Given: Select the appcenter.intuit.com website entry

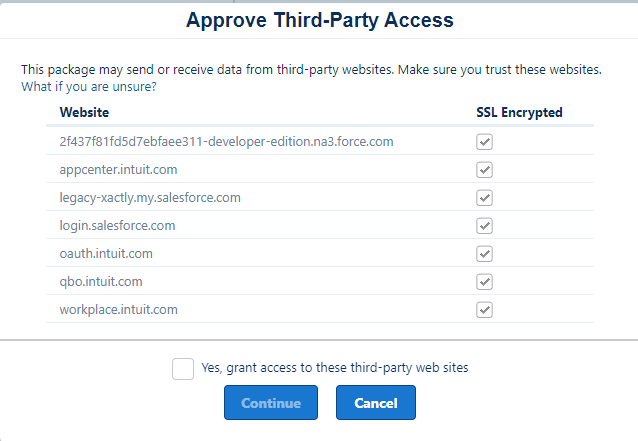Looking at the screenshot, I should click(x=118, y=170).
